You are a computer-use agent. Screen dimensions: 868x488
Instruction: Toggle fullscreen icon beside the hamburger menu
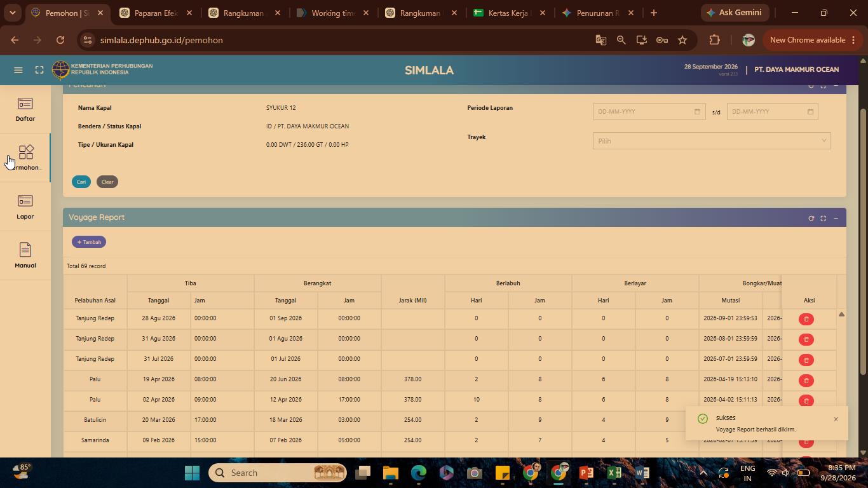[39, 70]
